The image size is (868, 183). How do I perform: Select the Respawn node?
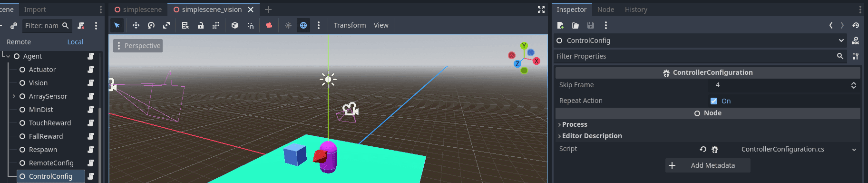coord(43,150)
